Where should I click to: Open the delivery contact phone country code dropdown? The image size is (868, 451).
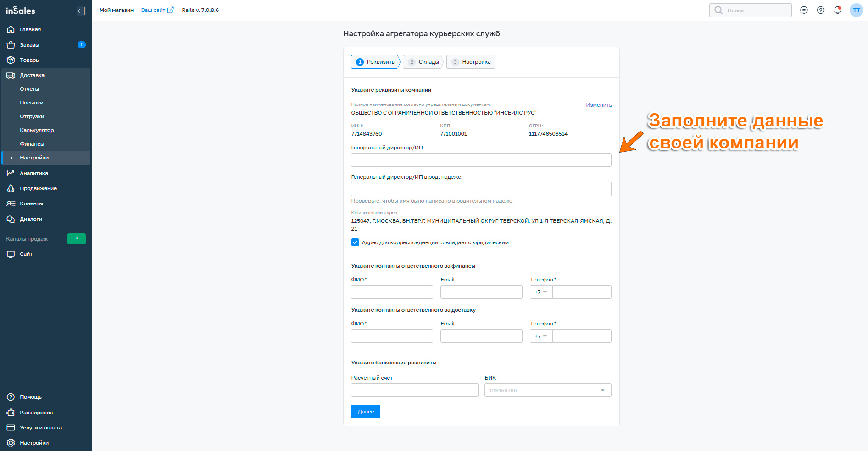[x=541, y=336]
